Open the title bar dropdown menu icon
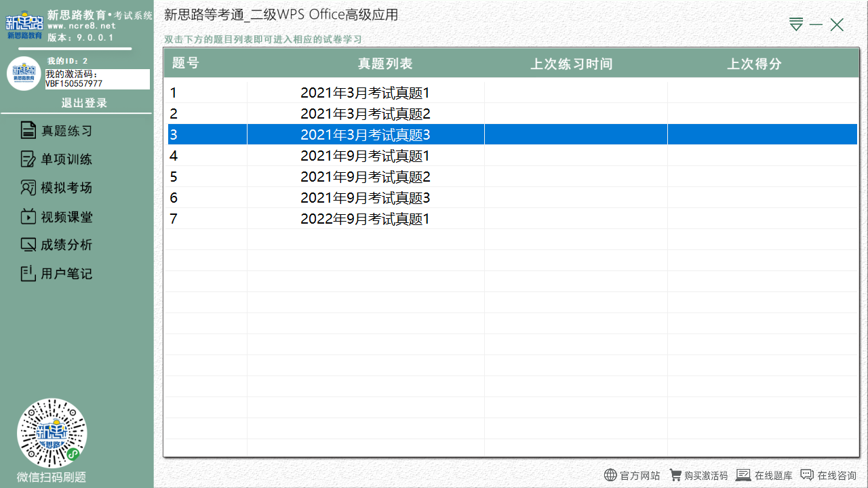Image resolution: width=868 pixels, height=488 pixels. [796, 24]
